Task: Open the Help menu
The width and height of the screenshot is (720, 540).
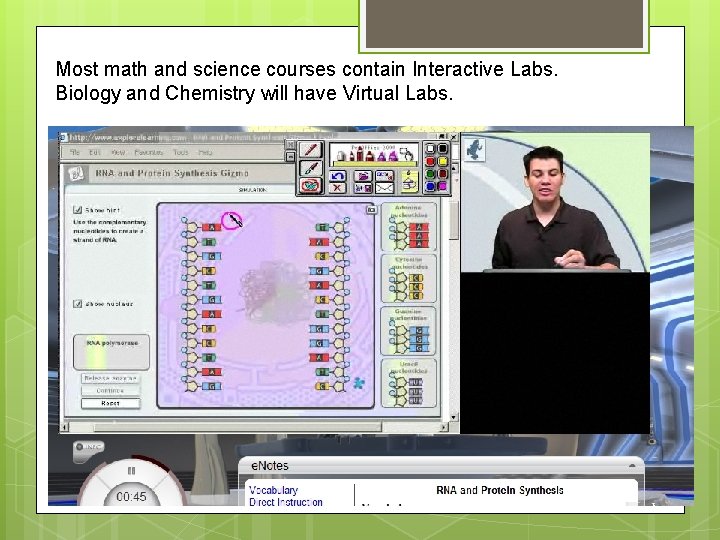Action: (205, 152)
